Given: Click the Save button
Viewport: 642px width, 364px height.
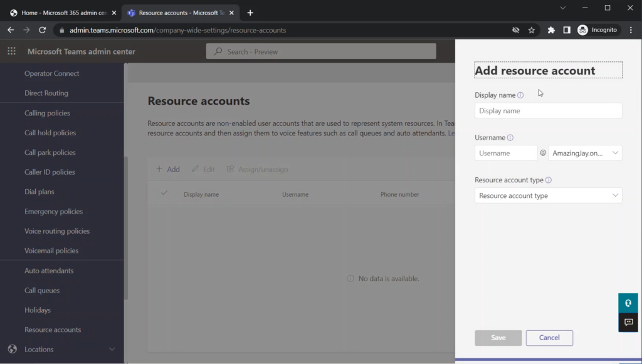Looking at the screenshot, I should pyautogui.click(x=498, y=338).
